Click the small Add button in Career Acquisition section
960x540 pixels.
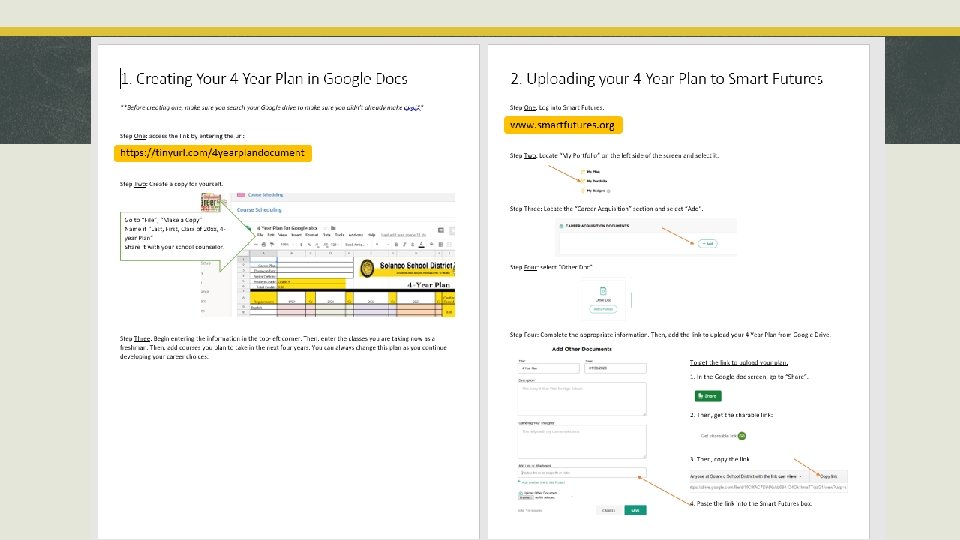tap(708, 244)
